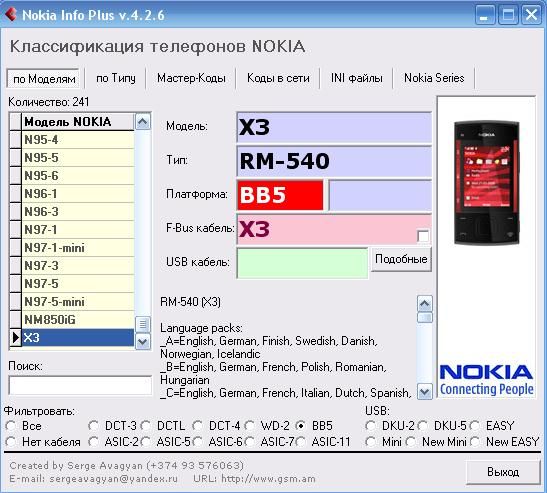Select the 'Все' filter radio button
The height and width of the screenshot is (493, 547).
click(10, 426)
